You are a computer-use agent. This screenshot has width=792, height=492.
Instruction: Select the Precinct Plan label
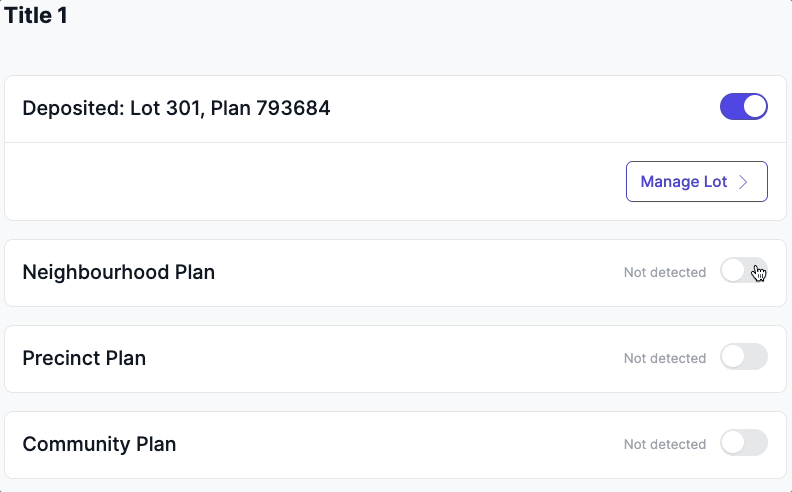click(84, 358)
